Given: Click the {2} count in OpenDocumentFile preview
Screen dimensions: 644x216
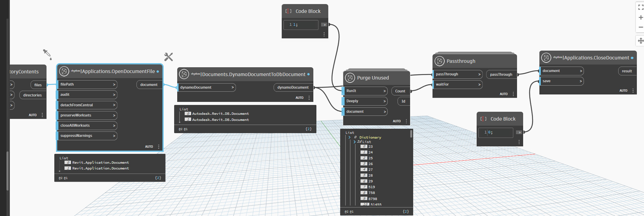Looking at the screenshot, I should (x=158, y=178).
